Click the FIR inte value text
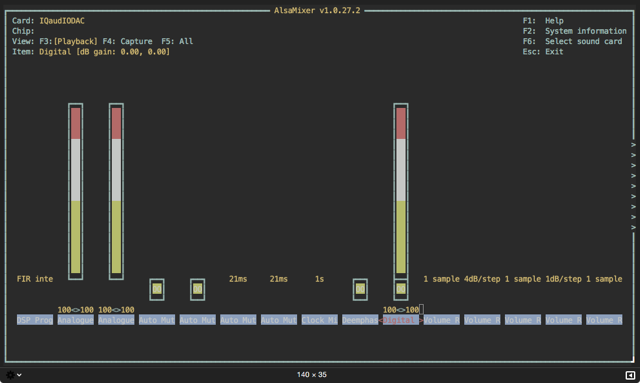The image size is (640, 383). pos(35,279)
